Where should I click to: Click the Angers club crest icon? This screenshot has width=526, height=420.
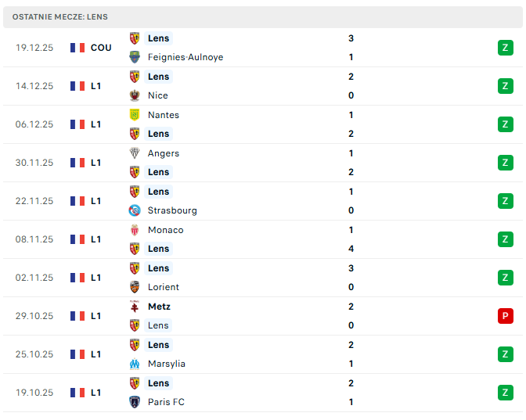(135, 153)
